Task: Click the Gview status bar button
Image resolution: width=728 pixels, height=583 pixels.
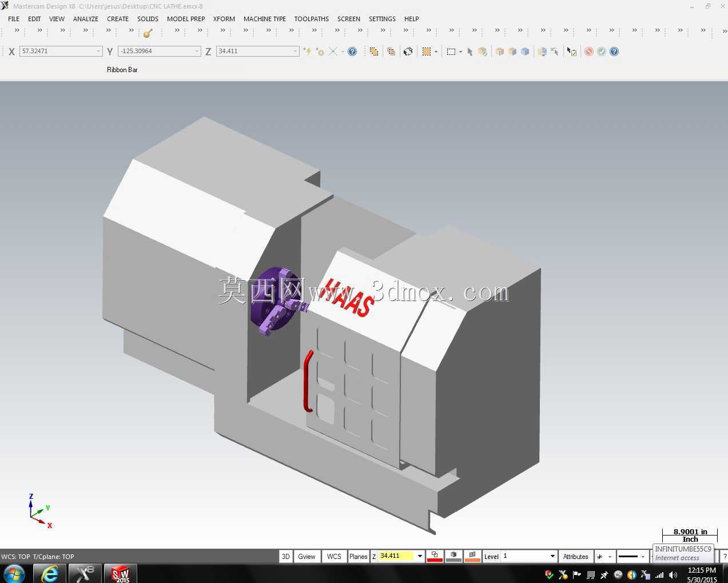Action: coord(307,556)
